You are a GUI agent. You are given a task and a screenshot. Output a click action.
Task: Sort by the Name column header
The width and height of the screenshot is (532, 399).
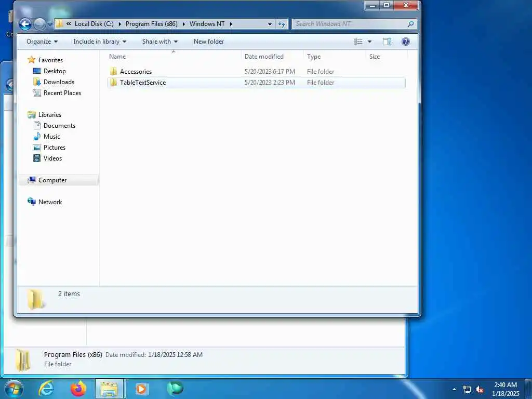pos(173,56)
